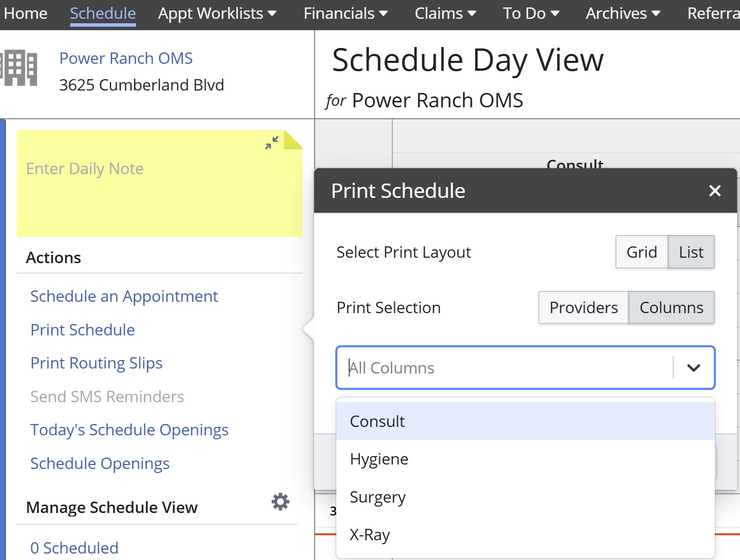Toggle the All Columns dropdown chevron

[x=694, y=368]
